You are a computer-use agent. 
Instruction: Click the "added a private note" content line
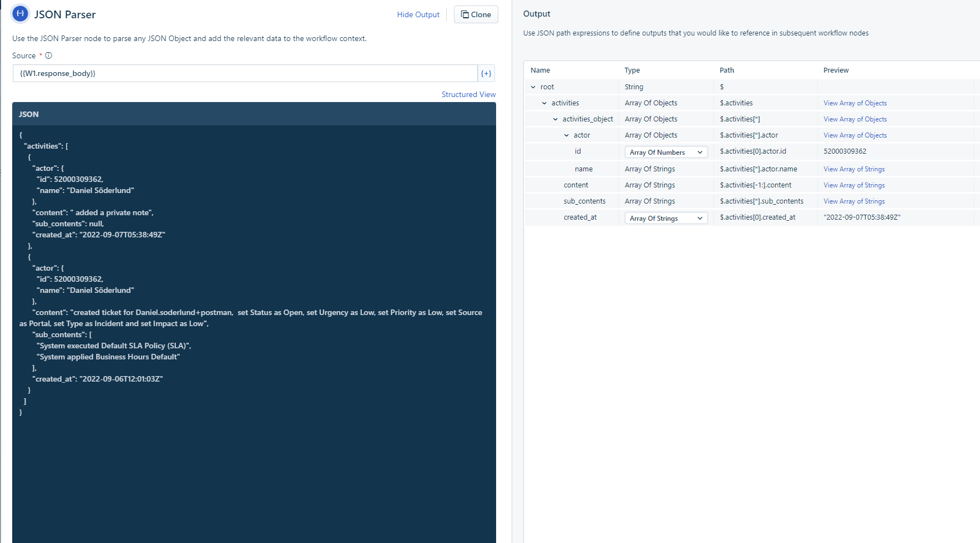point(93,212)
